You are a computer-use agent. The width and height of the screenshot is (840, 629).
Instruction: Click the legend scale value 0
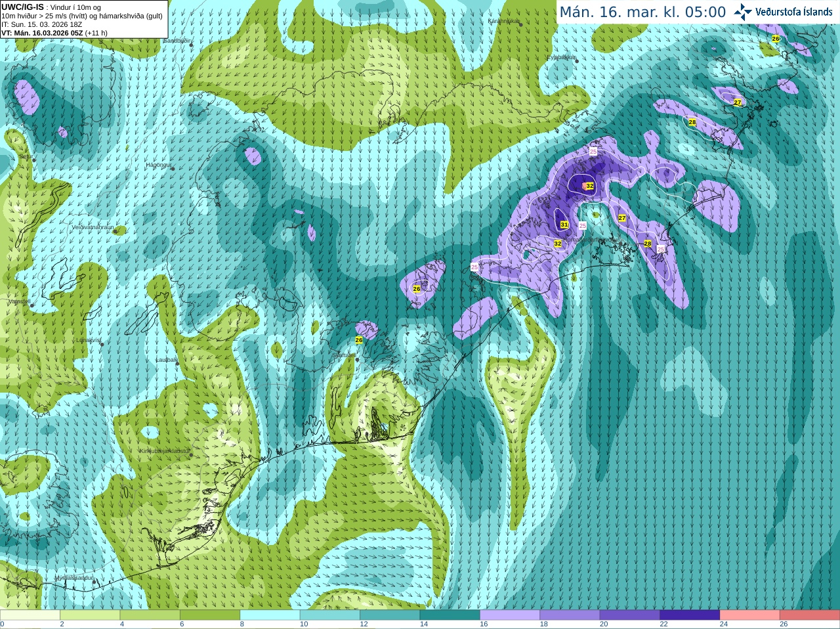(2, 624)
